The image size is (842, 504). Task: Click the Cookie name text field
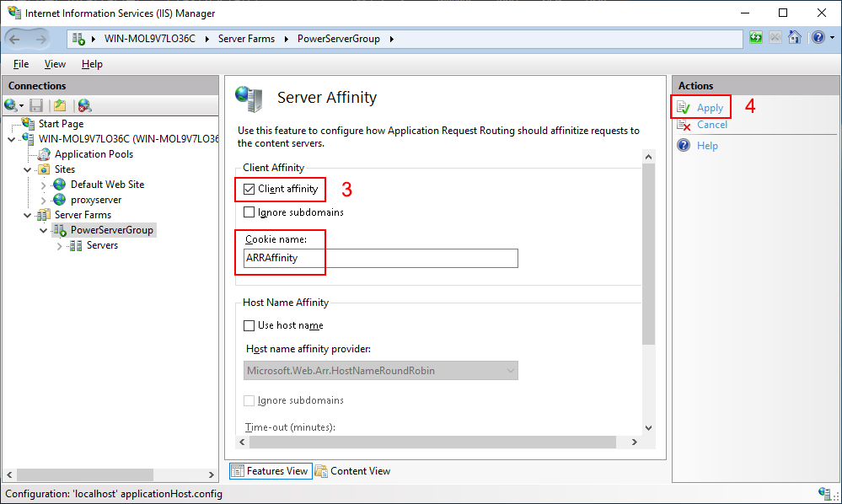point(379,258)
